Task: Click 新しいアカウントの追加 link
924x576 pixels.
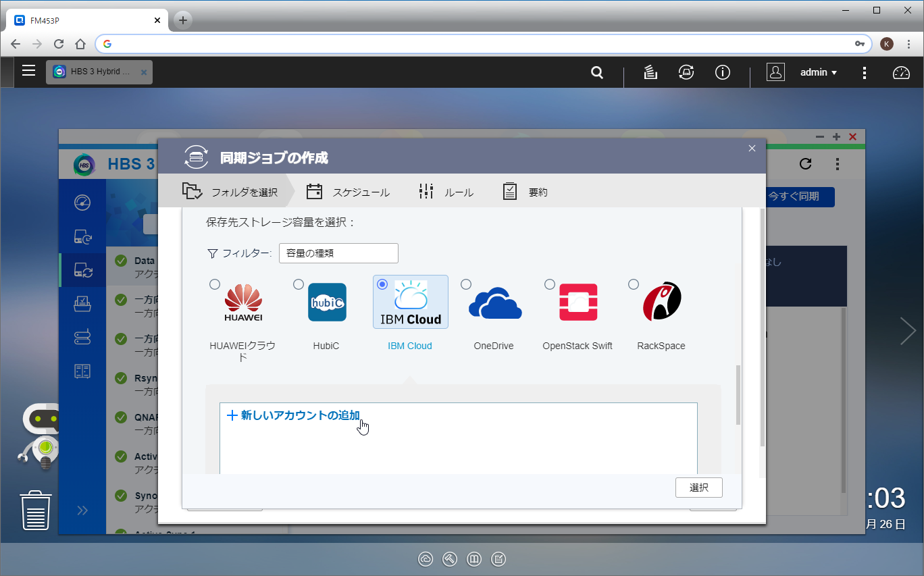Action: tap(294, 415)
